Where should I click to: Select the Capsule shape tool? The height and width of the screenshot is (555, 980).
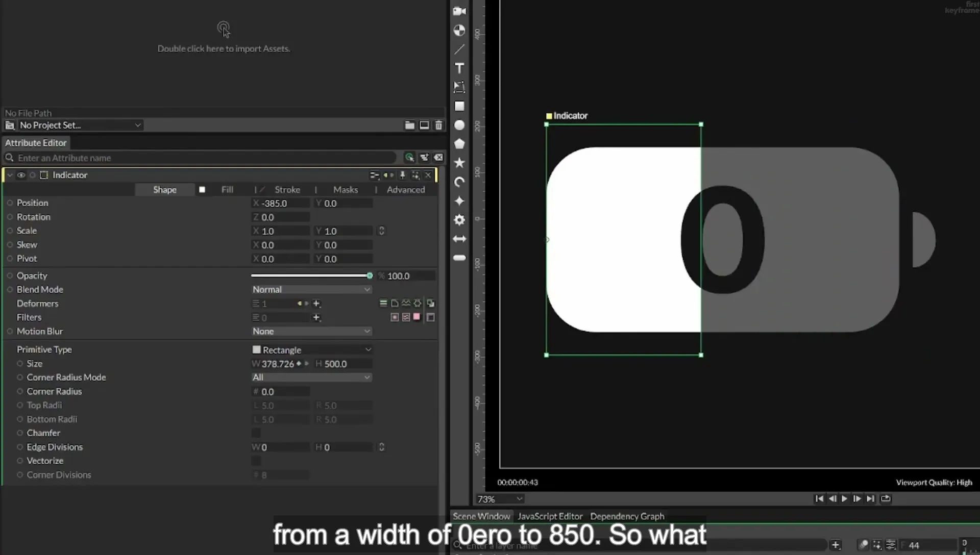pyautogui.click(x=459, y=258)
